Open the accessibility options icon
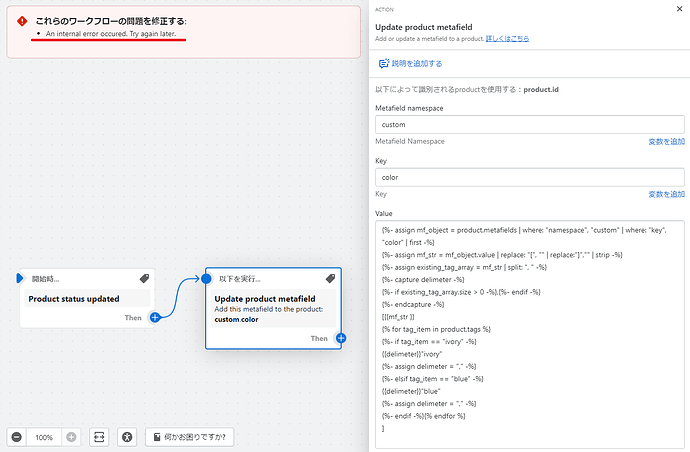 point(127,437)
